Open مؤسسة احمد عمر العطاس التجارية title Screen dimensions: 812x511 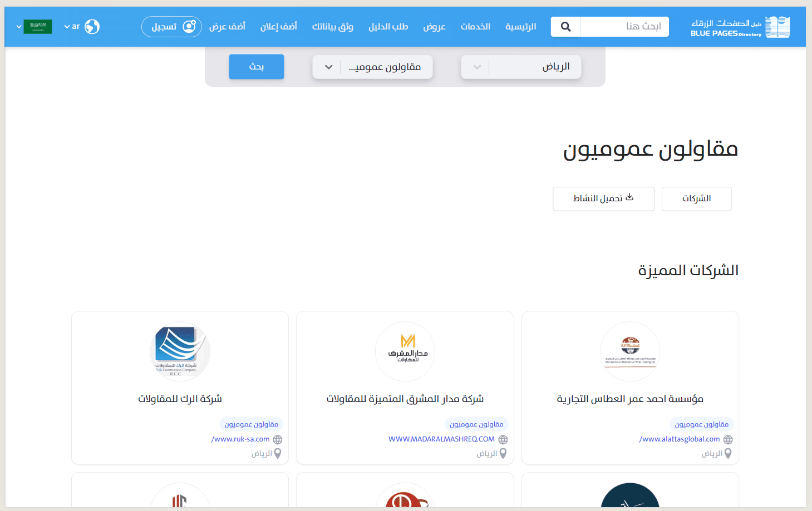coord(630,399)
